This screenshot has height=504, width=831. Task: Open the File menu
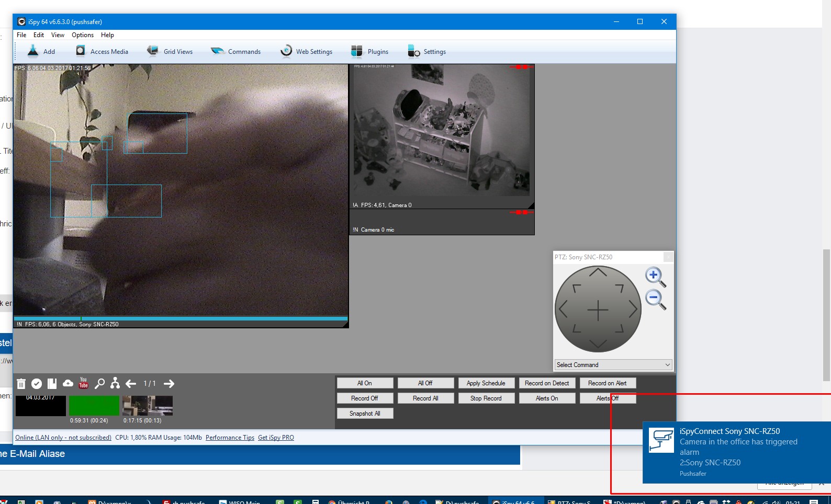pyautogui.click(x=21, y=35)
